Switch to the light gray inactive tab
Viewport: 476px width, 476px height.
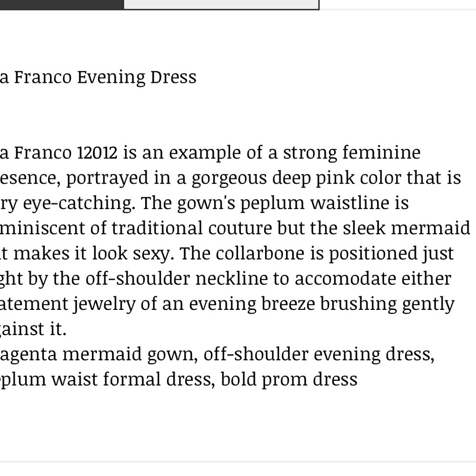tap(221, 4)
